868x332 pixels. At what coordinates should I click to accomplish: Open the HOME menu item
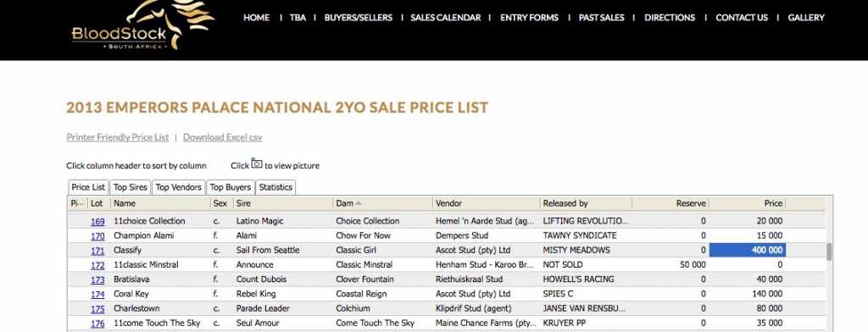256,18
